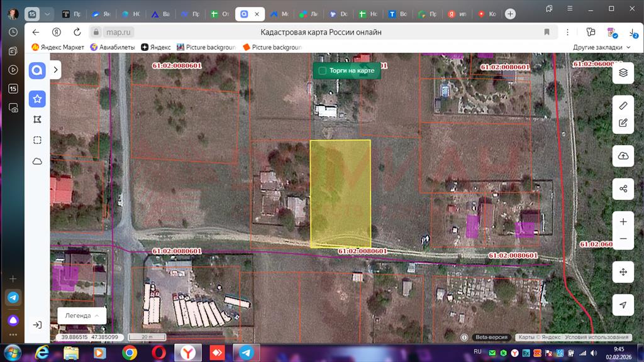This screenshot has width=644, height=362.
Task: Select the ruler measurement tool
Action: pos(623,105)
